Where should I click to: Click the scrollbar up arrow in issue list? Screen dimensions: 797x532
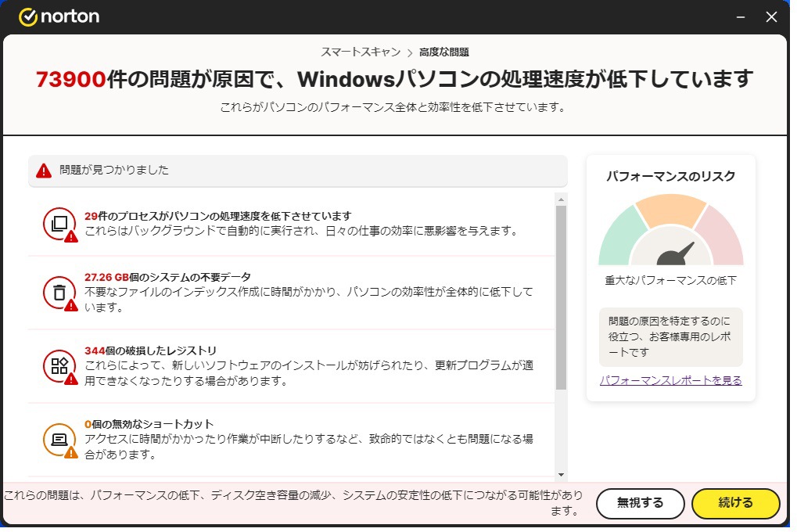pos(561,199)
